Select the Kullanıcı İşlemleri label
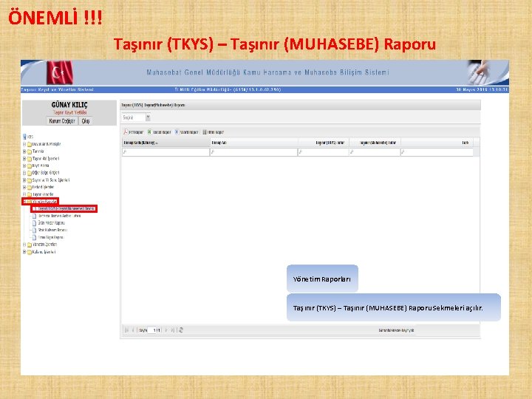Image resolution: width=532 pixels, height=399 pixels. 44,252
